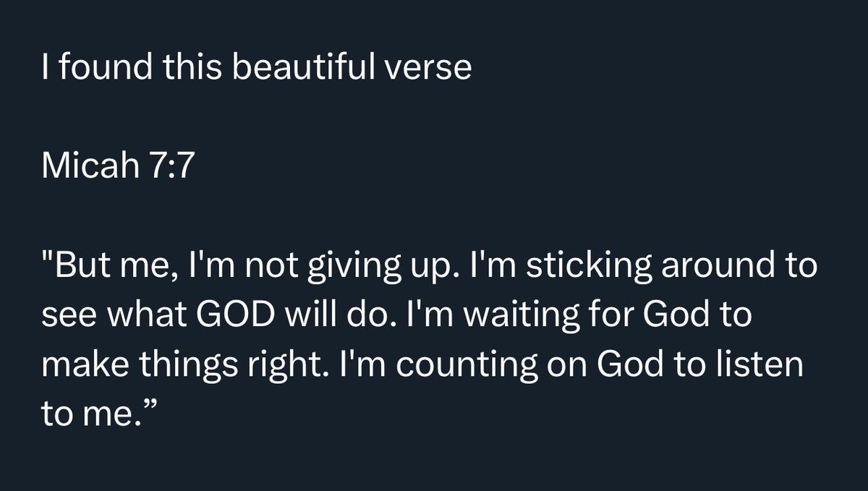Click the line "I found this beautiful verse"
The height and width of the screenshot is (491, 868).
(x=257, y=68)
